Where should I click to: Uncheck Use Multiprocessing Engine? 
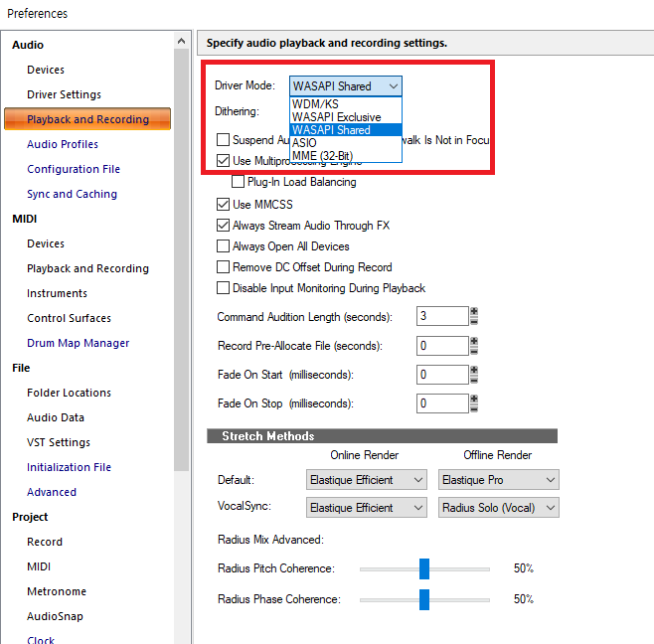click(x=224, y=161)
